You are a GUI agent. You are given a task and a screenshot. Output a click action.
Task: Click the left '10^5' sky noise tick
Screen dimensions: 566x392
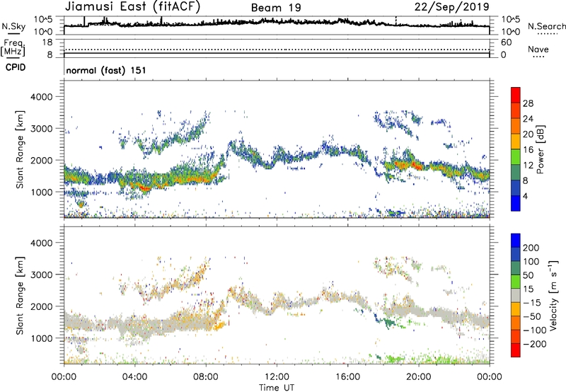pyautogui.click(x=43, y=20)
